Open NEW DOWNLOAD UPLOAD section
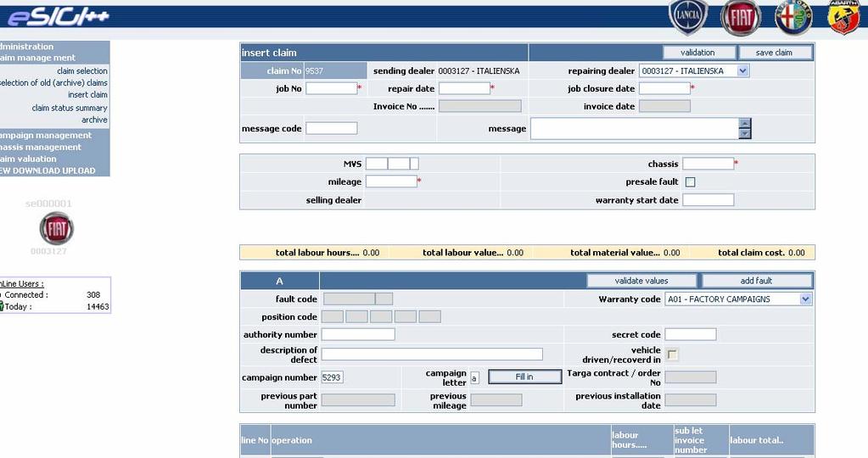868x458 pixels. 48,171
